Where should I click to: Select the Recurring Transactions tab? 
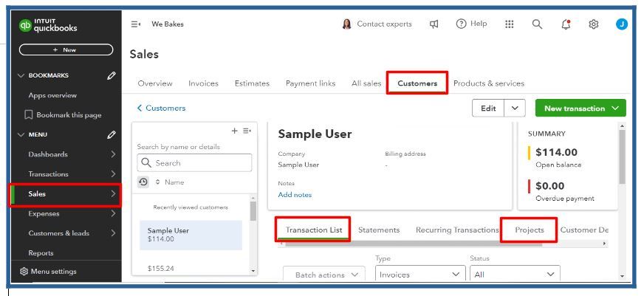(x=457, y=230)
